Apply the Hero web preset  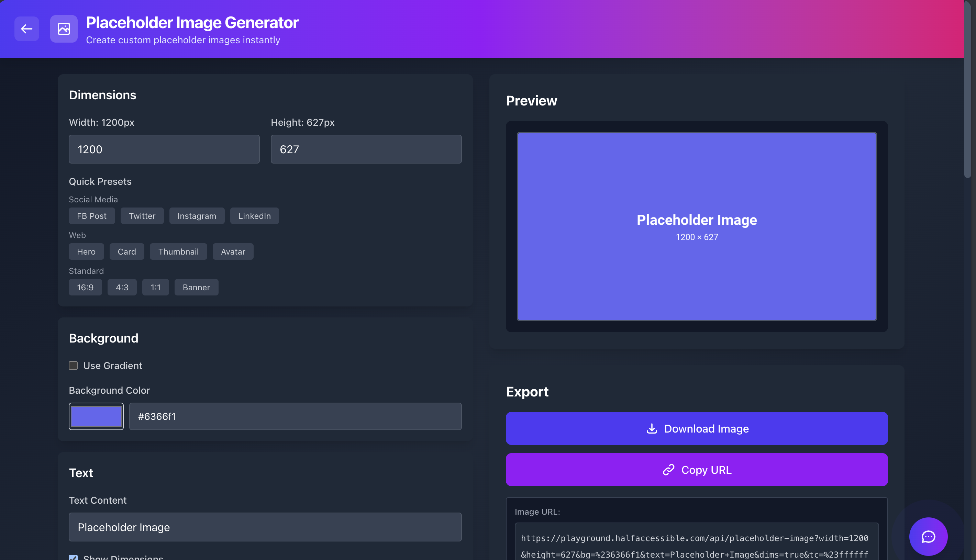click(x=86, y=251)
